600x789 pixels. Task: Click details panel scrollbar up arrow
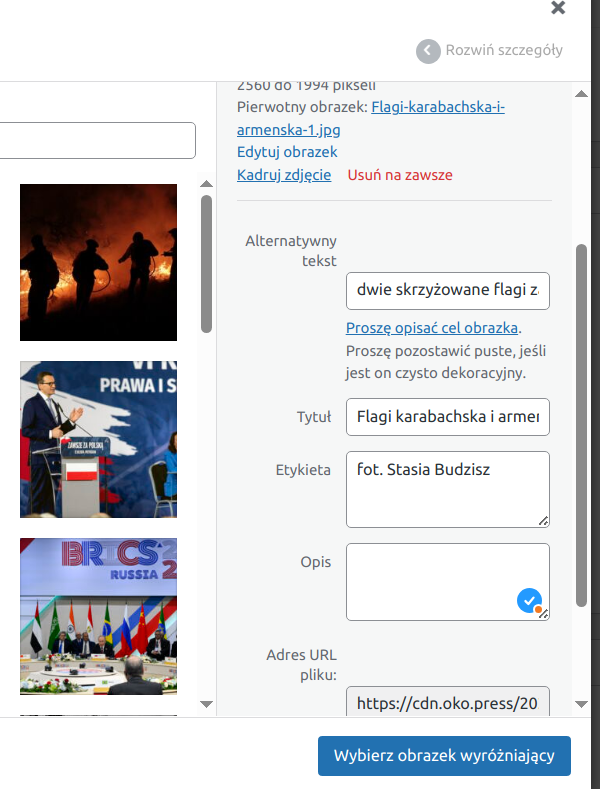[581, 94]
